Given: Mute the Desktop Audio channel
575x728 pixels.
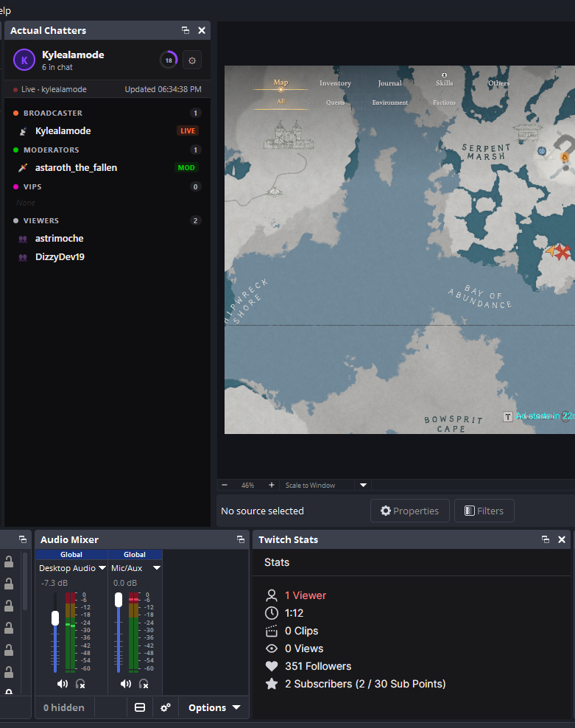Looking at the screenshot, I should pyautogui.click(x=62, y=684).
